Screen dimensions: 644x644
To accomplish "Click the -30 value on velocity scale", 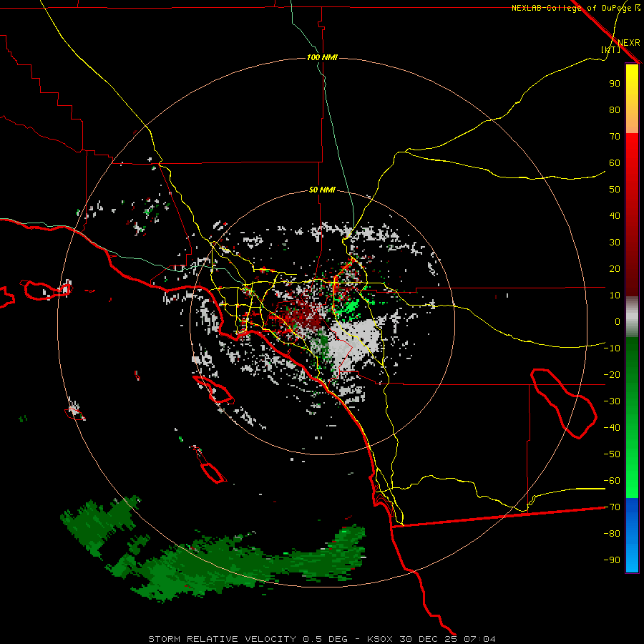I will click(x=612, y=401).
